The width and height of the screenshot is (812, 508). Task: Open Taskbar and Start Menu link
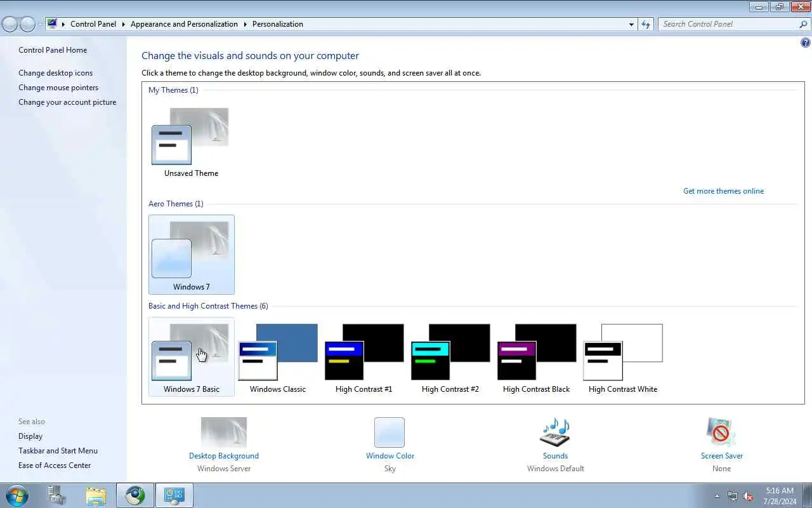pos(58,451)
